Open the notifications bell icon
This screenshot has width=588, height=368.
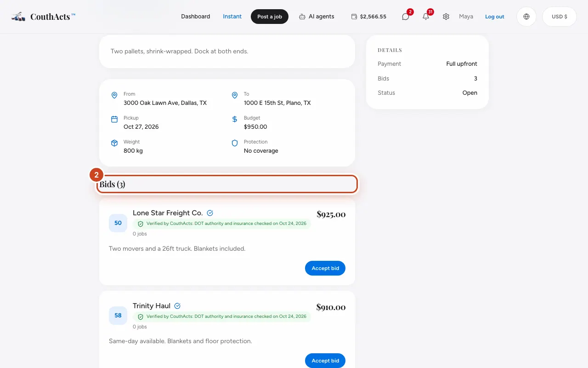[426, 17]
